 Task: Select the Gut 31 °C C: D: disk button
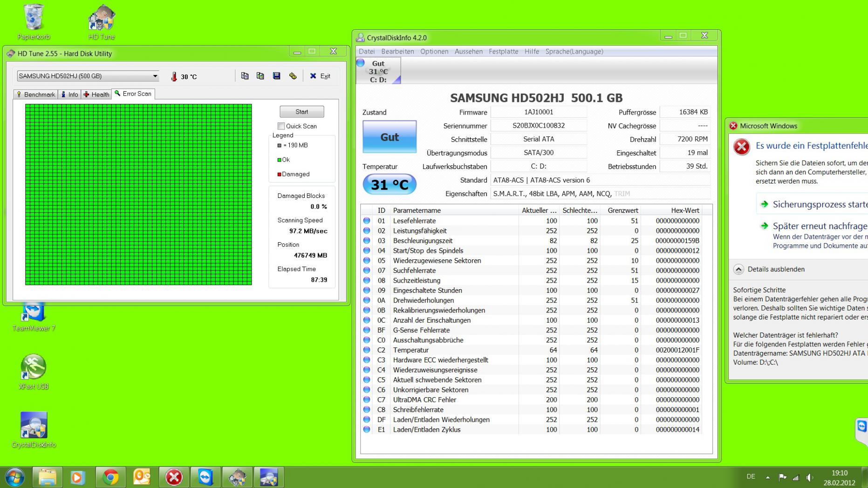coord(378,71)
